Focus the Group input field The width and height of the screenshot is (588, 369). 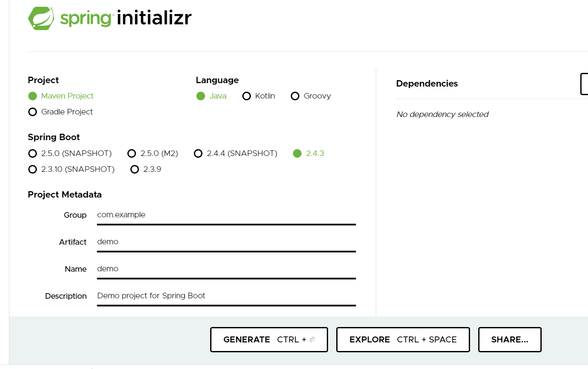[x=226, y=215]
